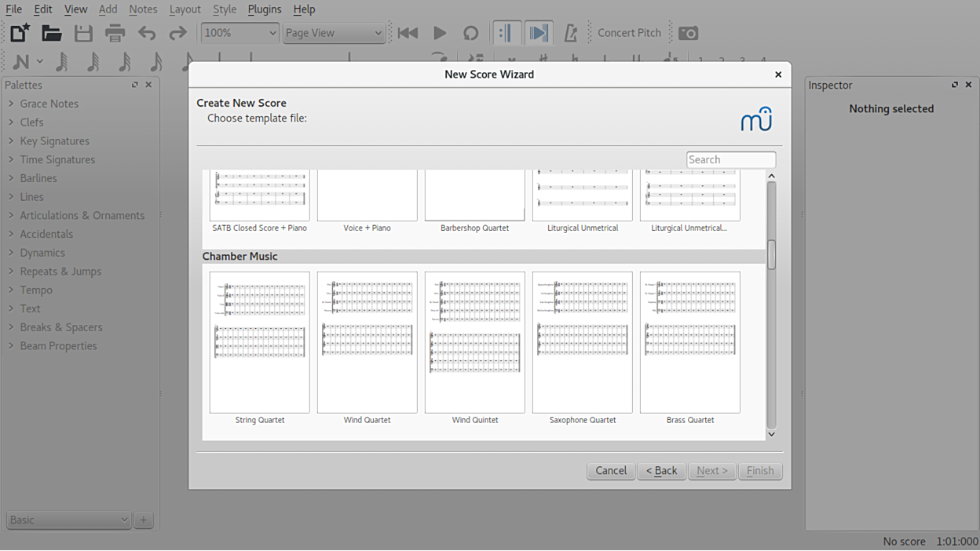Toggle the Concert Pitch button
The image size is (980, 551).
point(629,33)
